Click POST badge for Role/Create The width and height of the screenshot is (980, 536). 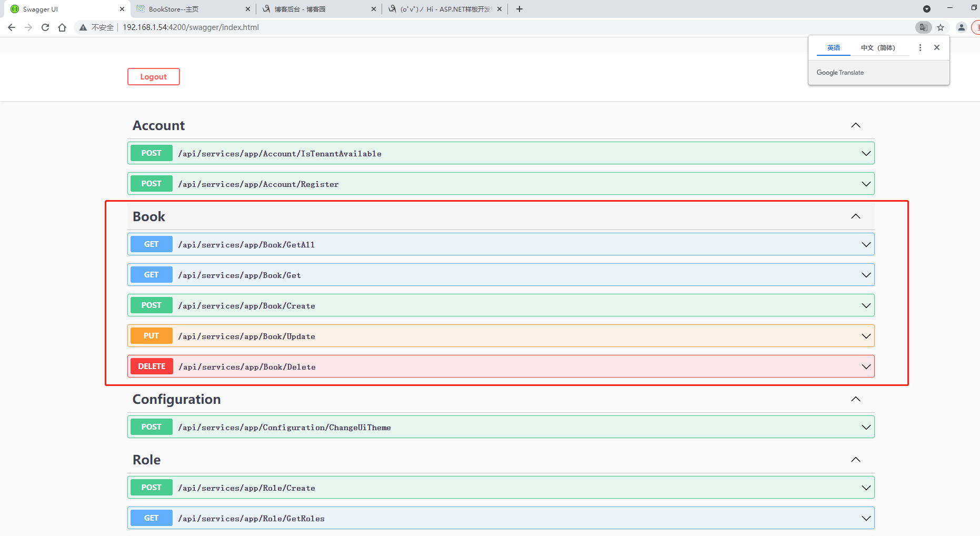[x=152, y=488]
